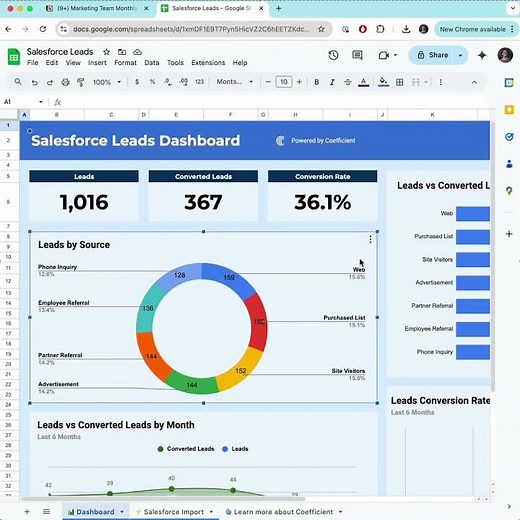Open the borders tool icon
The width and height of the screenshot is (520, 520).
(x=399, y=82)
